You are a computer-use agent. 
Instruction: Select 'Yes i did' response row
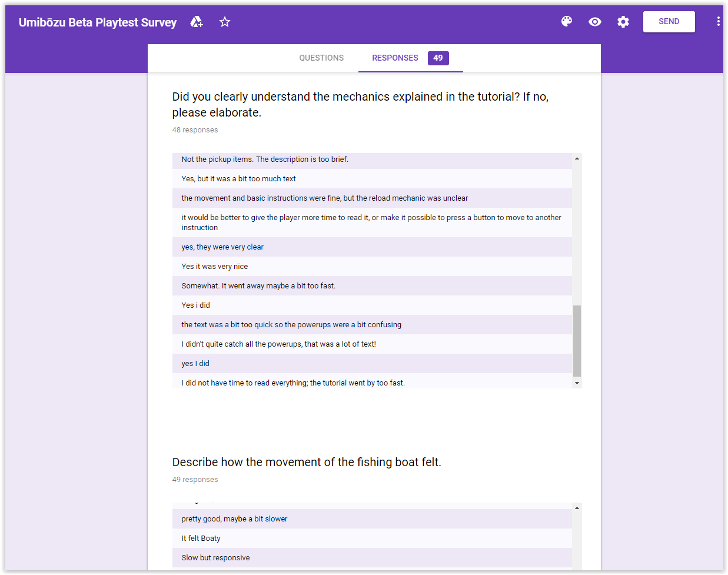click(x=372, y=305)
